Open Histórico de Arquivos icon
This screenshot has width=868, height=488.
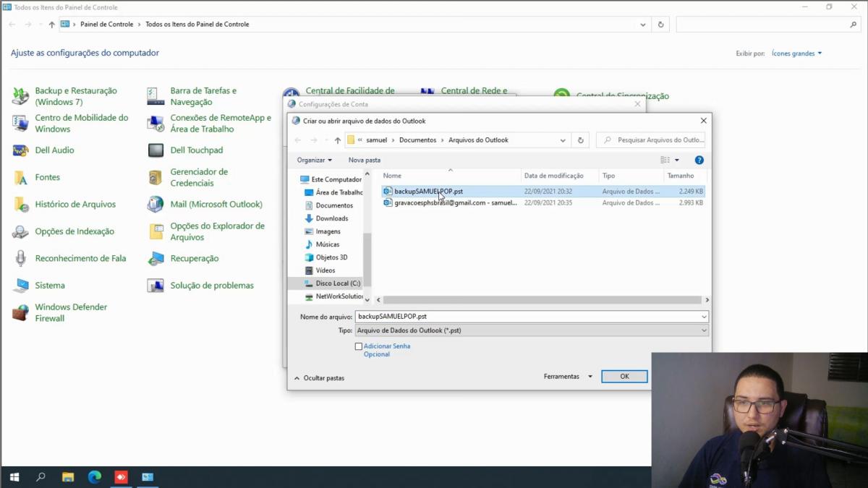(x=21, y=205)
